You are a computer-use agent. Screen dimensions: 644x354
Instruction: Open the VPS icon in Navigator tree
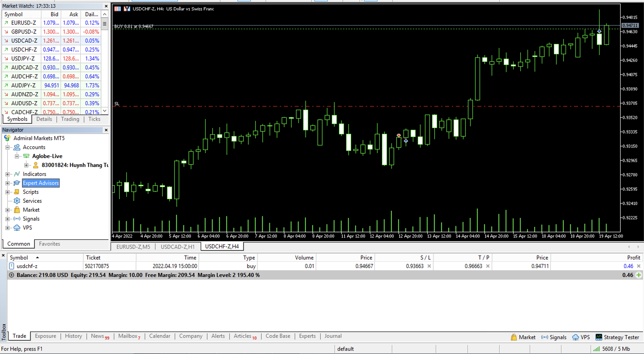17,228
